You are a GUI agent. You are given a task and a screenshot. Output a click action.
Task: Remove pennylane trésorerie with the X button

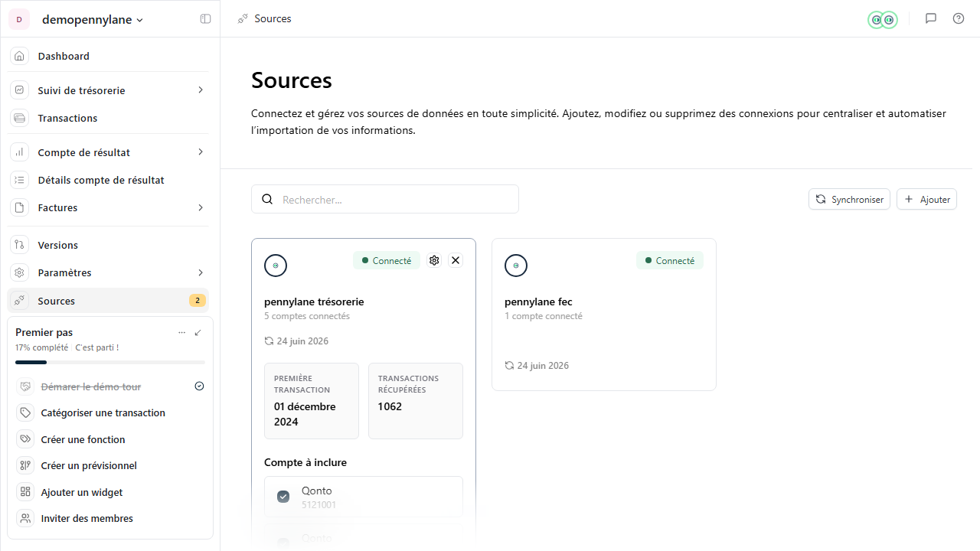(x=456, y=260)
